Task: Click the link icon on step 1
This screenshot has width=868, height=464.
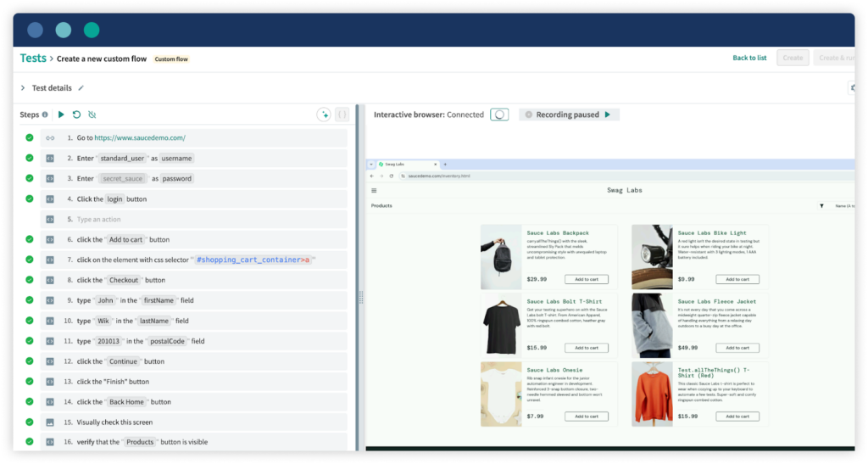Action: 50,138
